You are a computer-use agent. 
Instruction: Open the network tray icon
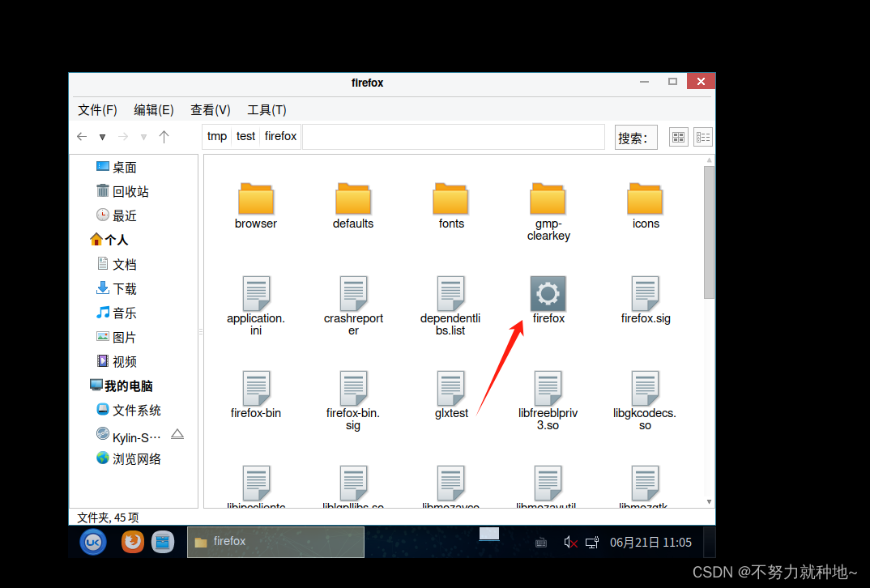592,543
